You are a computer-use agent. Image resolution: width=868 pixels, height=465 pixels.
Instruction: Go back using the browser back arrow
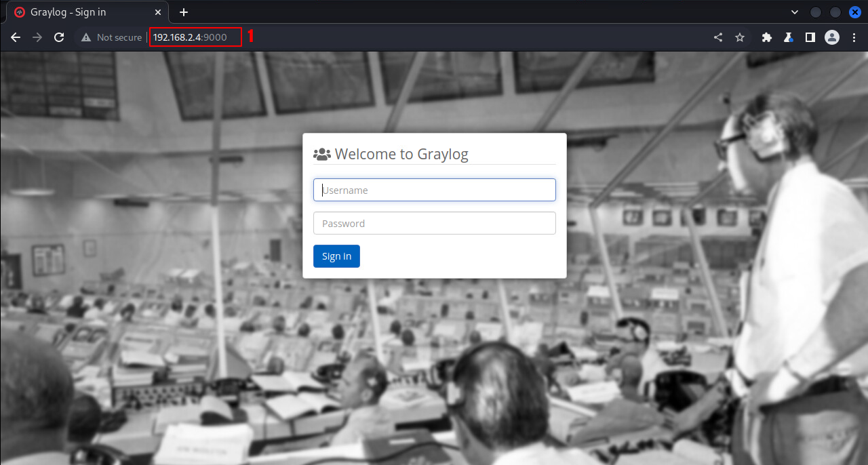[16, 37]
